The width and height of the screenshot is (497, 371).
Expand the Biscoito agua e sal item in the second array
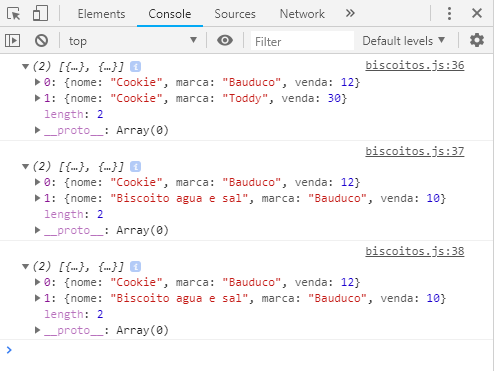click(37, 198)
